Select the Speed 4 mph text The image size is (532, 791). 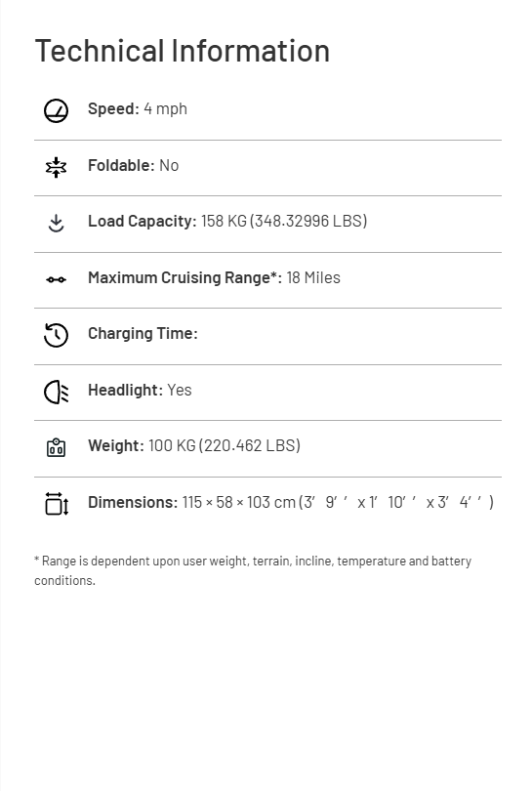(138, 109)
